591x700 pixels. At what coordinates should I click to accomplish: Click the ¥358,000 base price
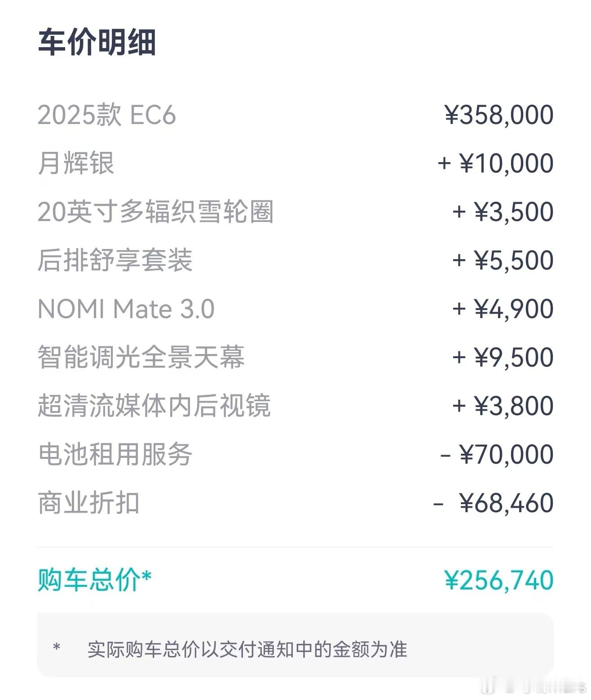[499, 115]
